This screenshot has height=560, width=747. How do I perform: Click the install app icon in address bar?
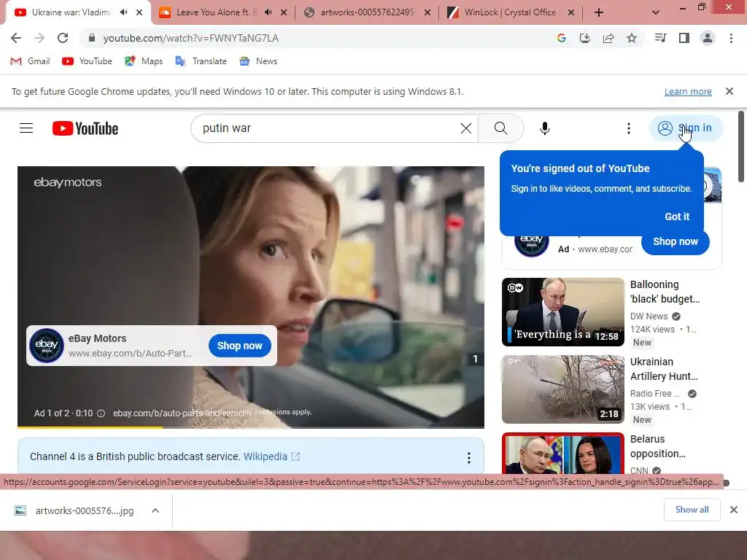(x=585, y=38)
